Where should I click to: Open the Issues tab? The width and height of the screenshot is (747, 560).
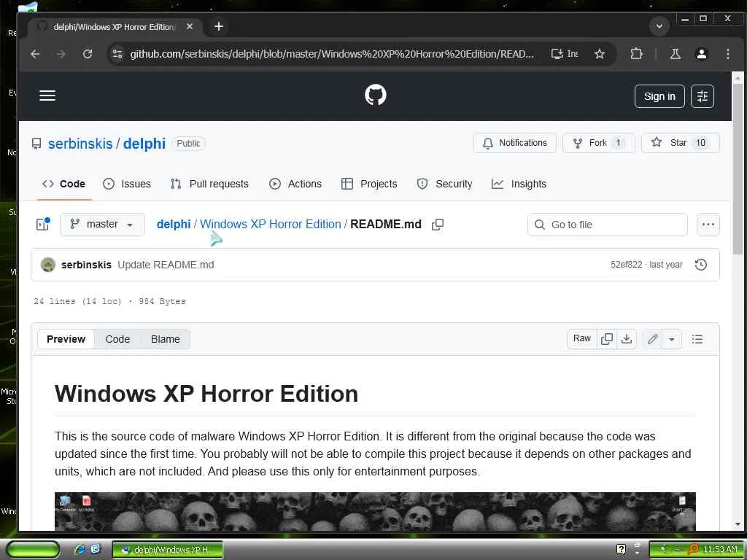[127, 184]
